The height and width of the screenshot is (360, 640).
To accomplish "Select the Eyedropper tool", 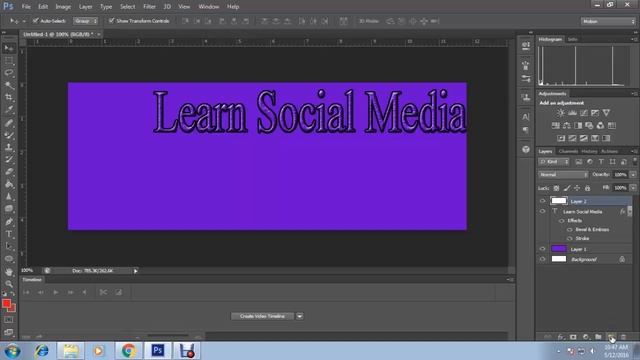I will tap(9, 110).
